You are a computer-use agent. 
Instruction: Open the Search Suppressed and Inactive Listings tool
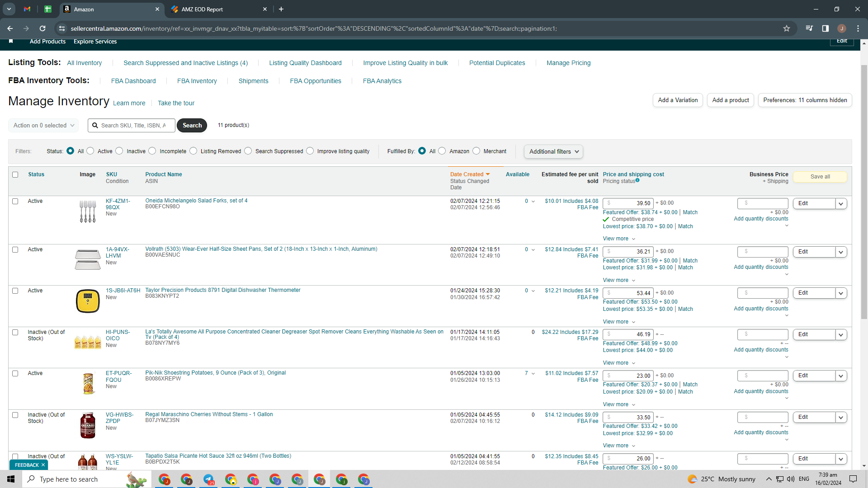click(x=185, y=63)
